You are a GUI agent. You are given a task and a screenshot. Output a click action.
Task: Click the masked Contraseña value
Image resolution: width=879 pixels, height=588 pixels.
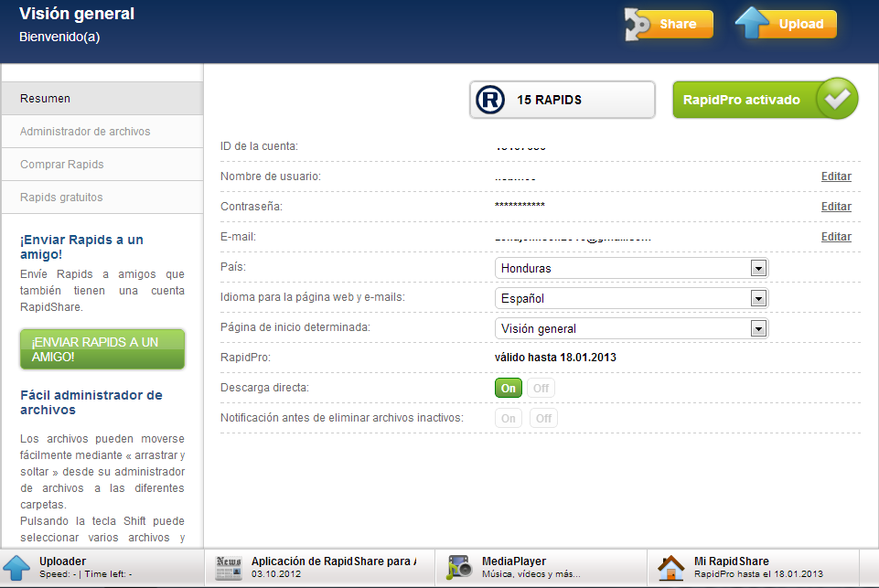click(x=520, y=205)
